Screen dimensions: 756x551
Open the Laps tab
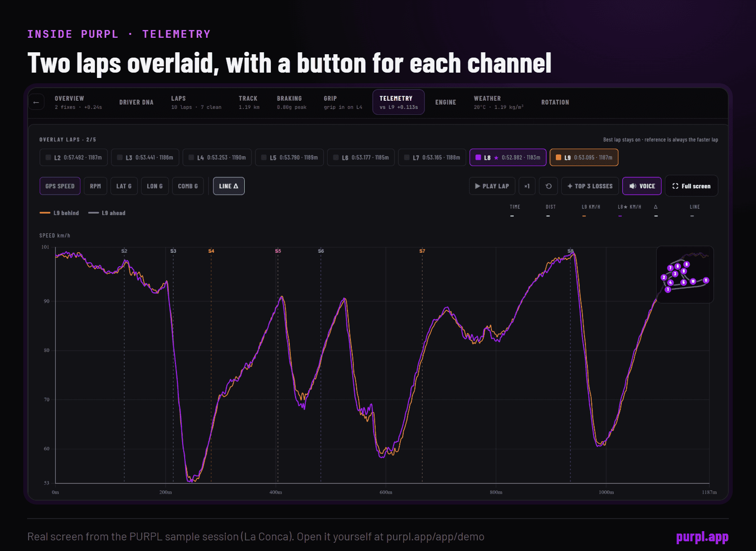196,102
